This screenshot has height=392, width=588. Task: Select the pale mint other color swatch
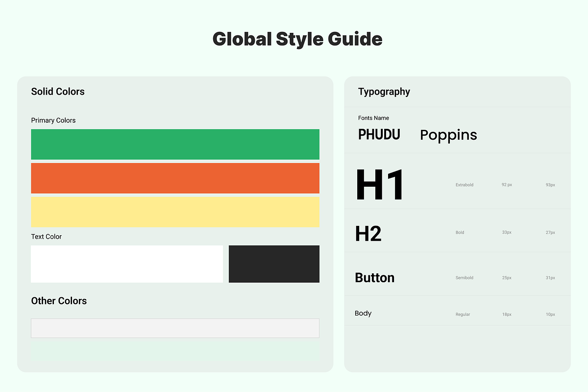175,351
